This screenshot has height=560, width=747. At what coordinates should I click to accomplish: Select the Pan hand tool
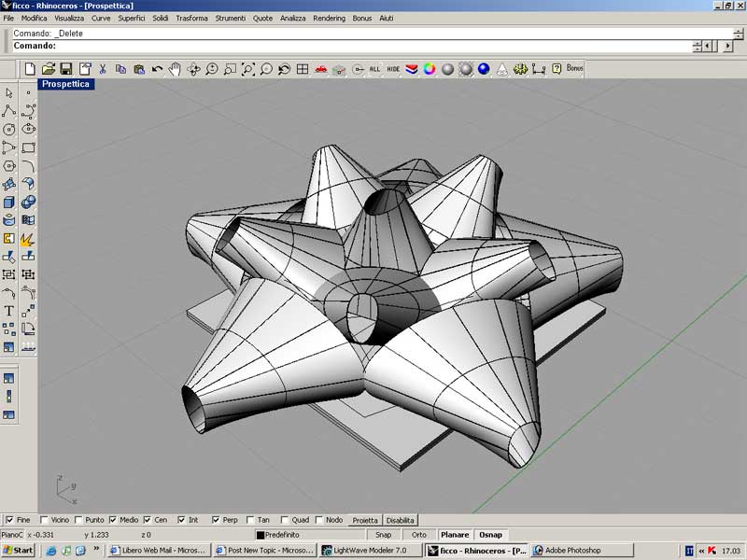175,69
